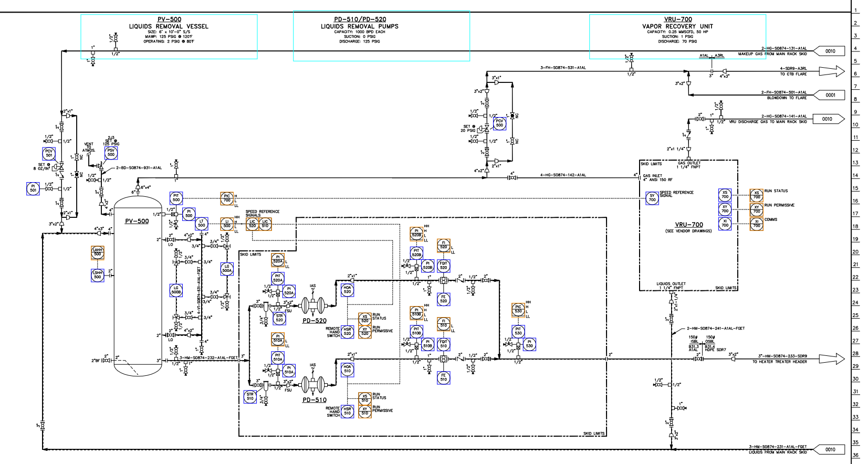Click line tag 4-HG-S0874-142-A1AL
Screen dimensions: 868x464
(x=563, y=175)
